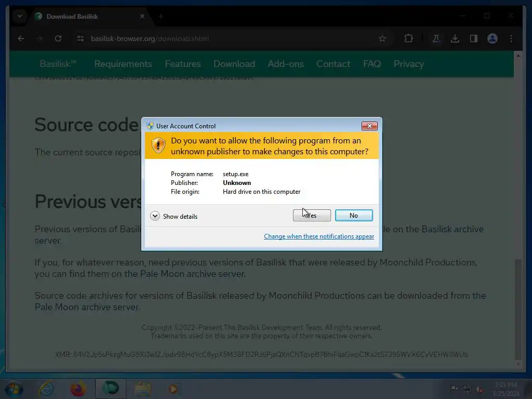Open the browser three-dot menu
Image resolution: width=532 pixels, height=399 pixels.
click(511, 38)
